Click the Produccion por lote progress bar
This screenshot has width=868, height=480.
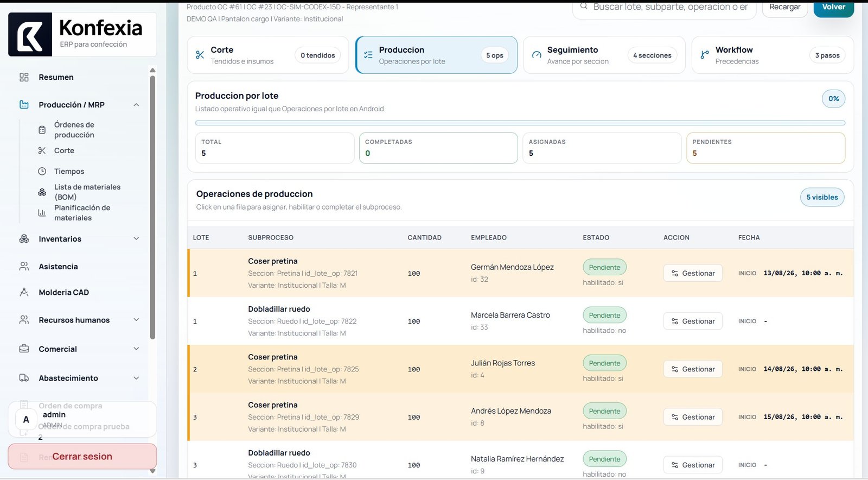pyautogui.click(x=520, y=123)
